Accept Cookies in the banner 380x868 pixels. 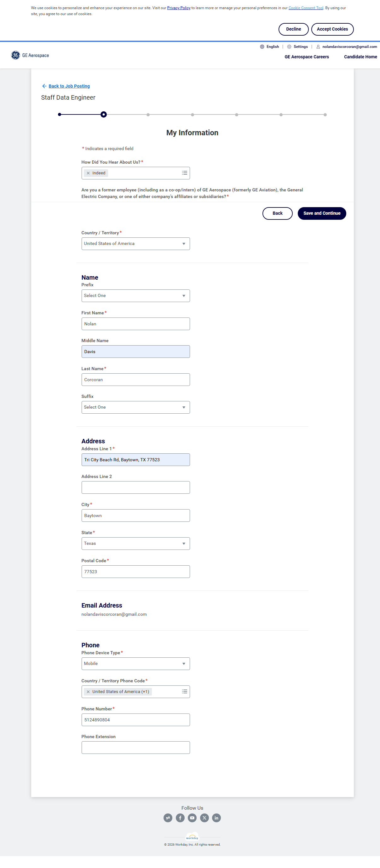[332, 29]
